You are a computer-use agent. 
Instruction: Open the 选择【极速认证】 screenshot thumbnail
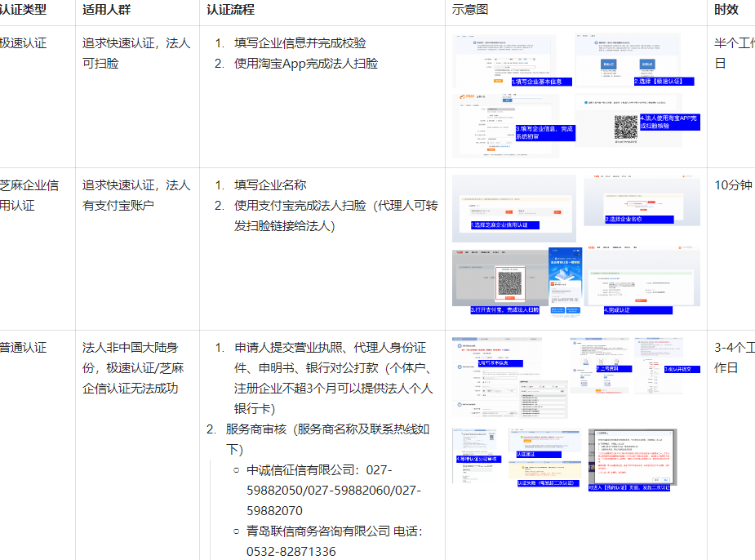click(627, 59)
